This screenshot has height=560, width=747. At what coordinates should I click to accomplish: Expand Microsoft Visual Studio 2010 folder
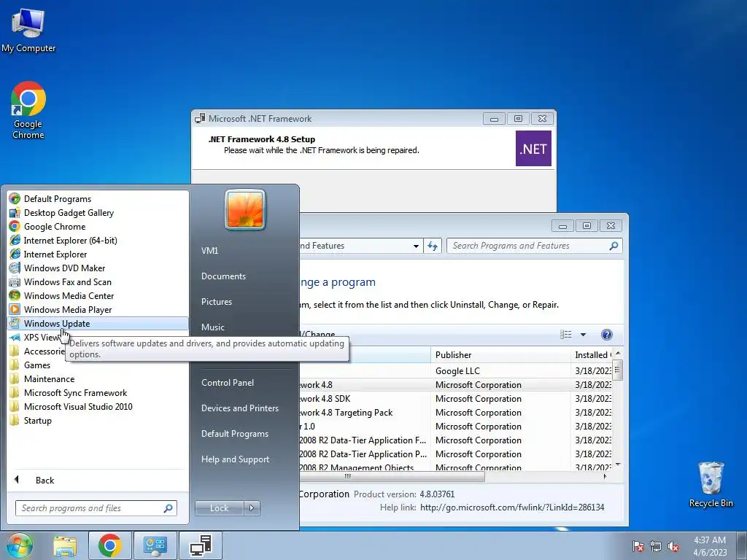(98, 407)
